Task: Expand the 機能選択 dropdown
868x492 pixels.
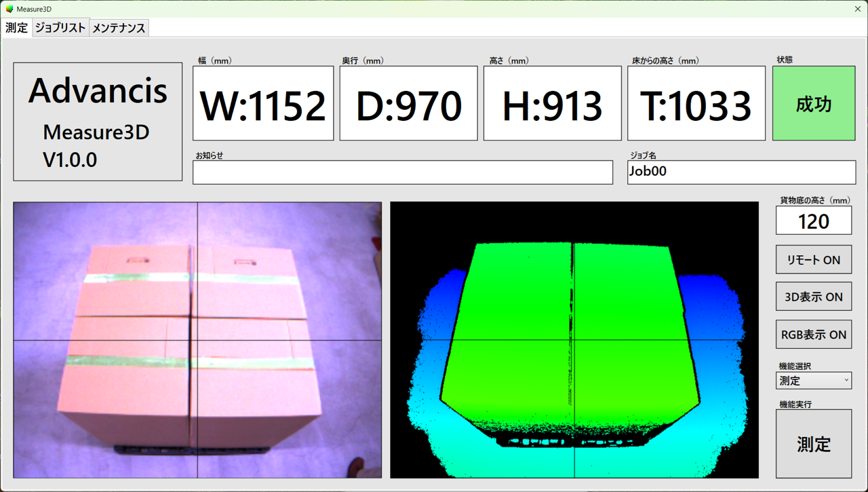Action: pos(813,381)
